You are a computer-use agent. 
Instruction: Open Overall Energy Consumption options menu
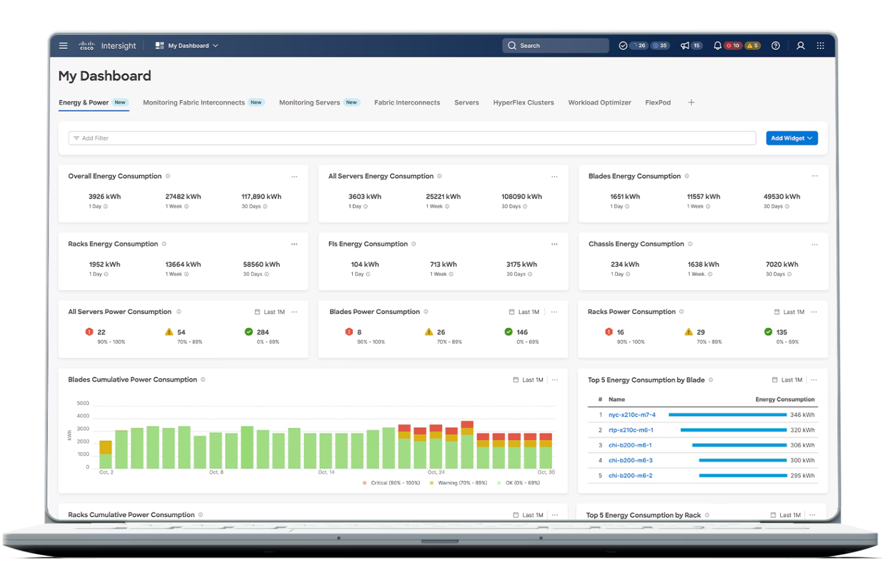[294, 176]
